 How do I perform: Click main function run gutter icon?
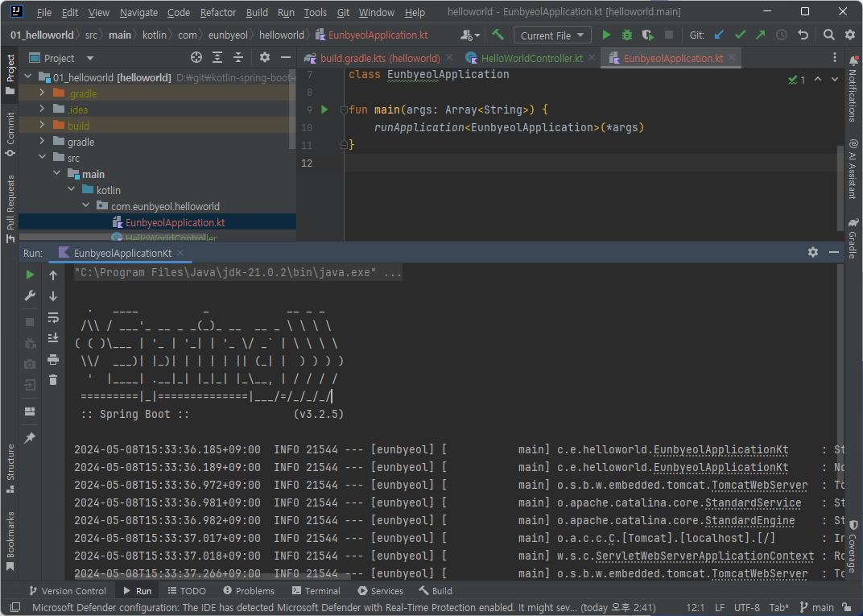[x=324, y=110]
